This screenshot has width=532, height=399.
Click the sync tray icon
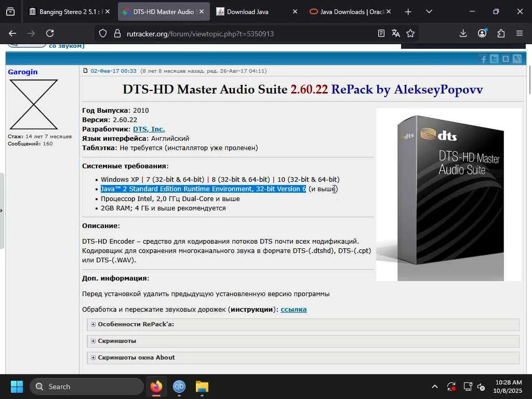click(451, 387)
